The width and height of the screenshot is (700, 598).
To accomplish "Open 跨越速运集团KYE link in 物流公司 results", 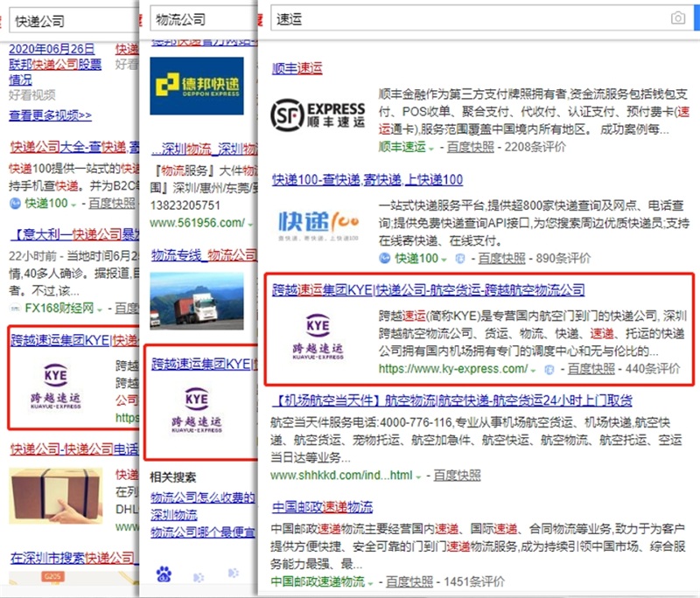I will (205, 364).
